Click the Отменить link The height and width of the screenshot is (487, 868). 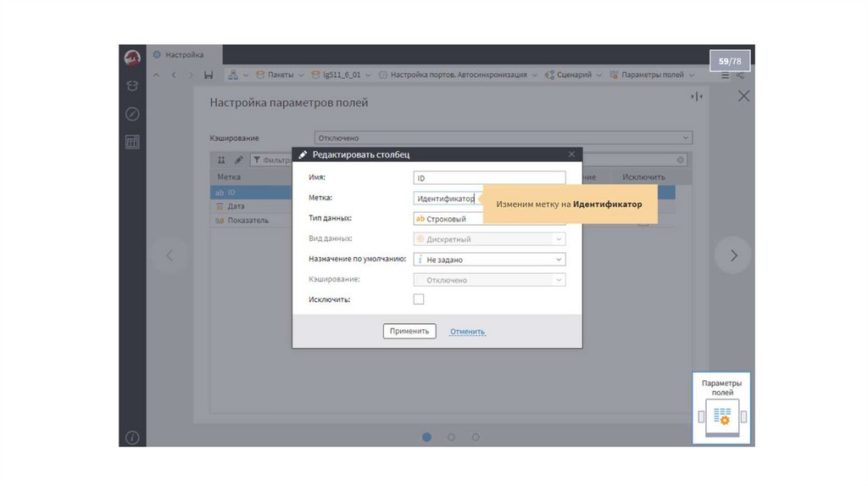[x=468, y=332]
